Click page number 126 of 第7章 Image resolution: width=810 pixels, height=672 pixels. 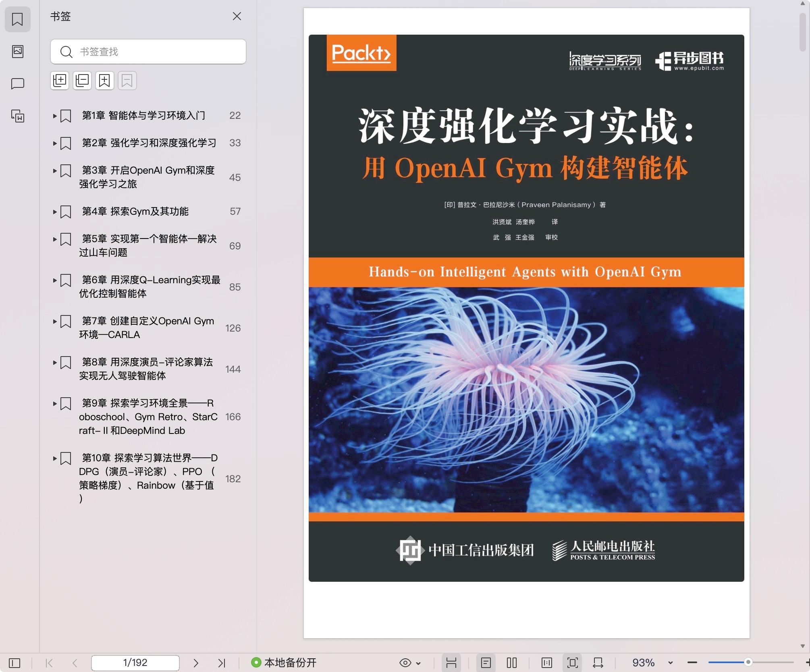click(233, 328)
